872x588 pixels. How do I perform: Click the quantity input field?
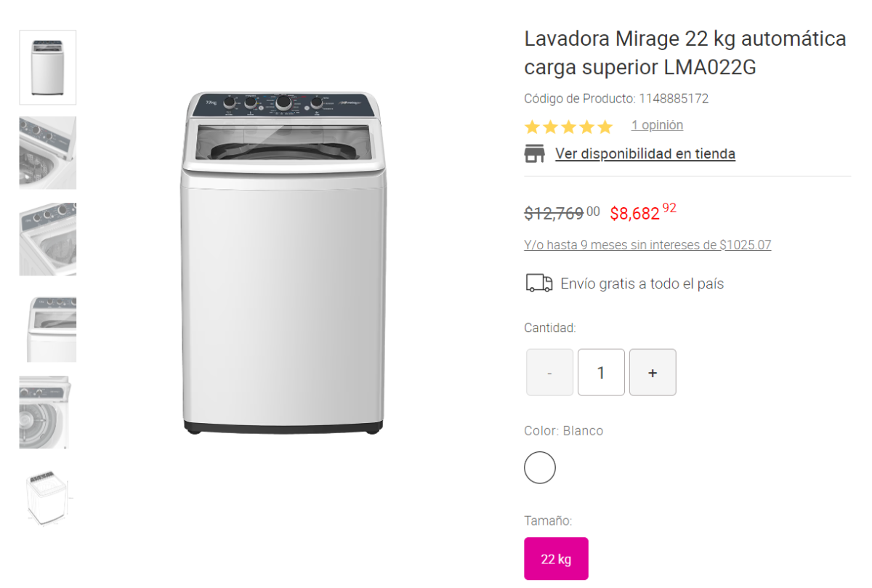click(601, 372)
